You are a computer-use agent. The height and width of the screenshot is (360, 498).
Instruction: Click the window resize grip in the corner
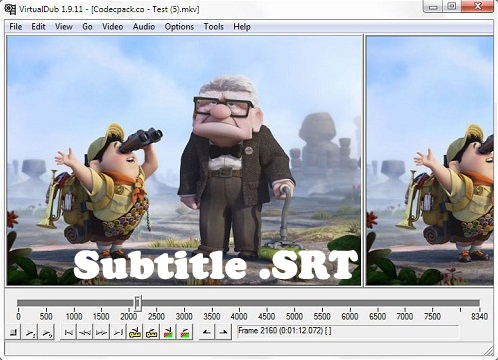[x=489, y=351]
